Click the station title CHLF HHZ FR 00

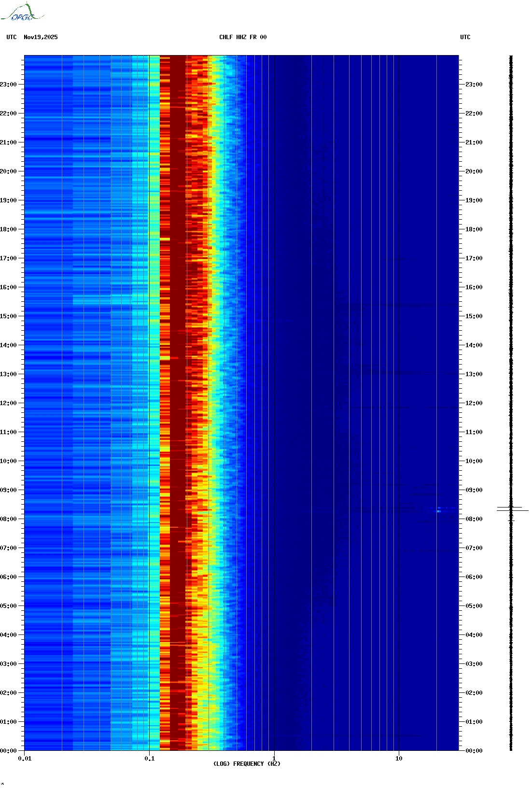[242, 37]
